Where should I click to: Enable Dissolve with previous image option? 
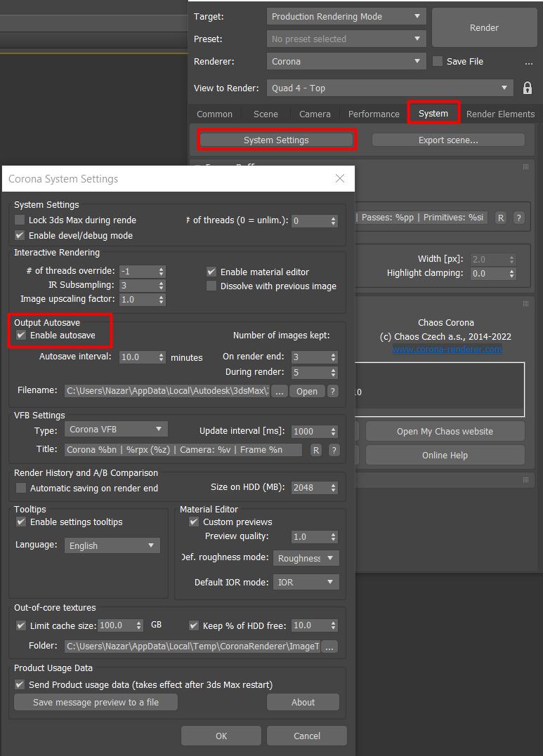[211, 286]
